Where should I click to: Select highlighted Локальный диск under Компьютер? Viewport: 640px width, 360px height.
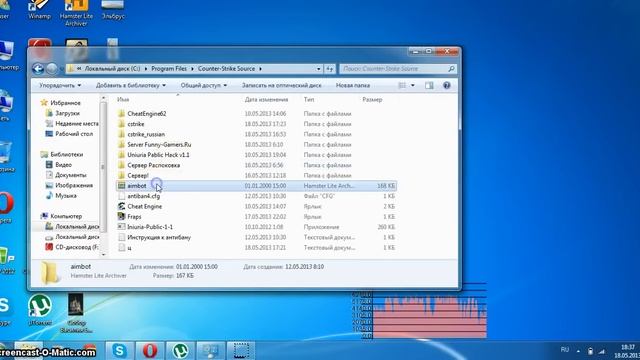click(x=77, y=226)
